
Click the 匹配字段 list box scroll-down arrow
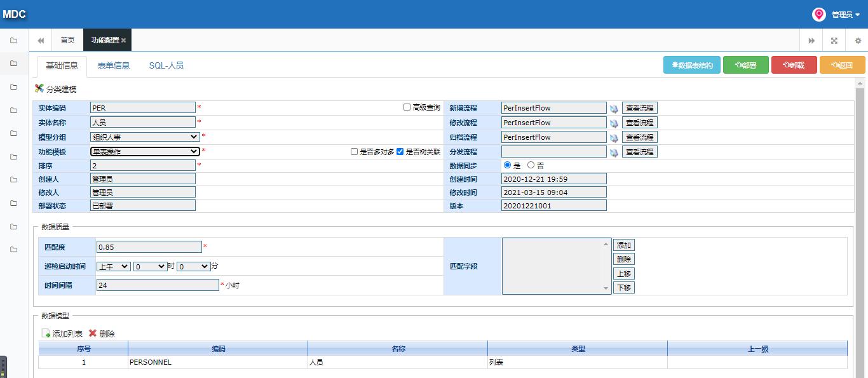[606, 289]
